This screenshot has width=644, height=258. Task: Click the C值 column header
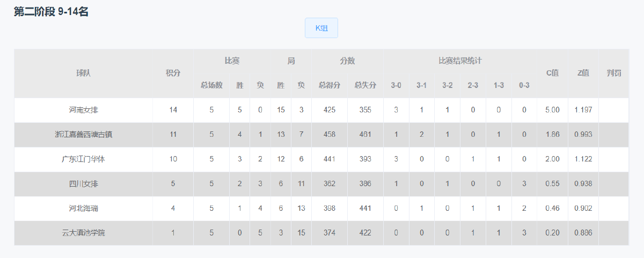pos(552,73)
